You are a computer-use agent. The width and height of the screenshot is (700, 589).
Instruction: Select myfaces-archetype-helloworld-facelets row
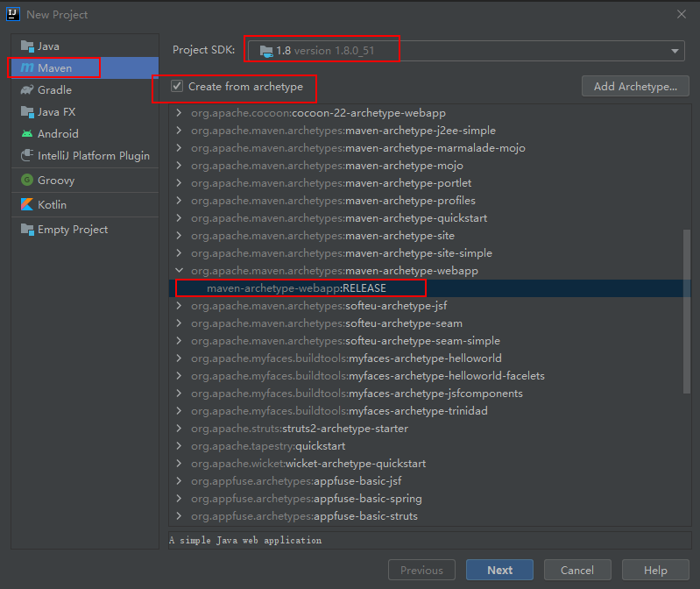(x=430, y=375)
